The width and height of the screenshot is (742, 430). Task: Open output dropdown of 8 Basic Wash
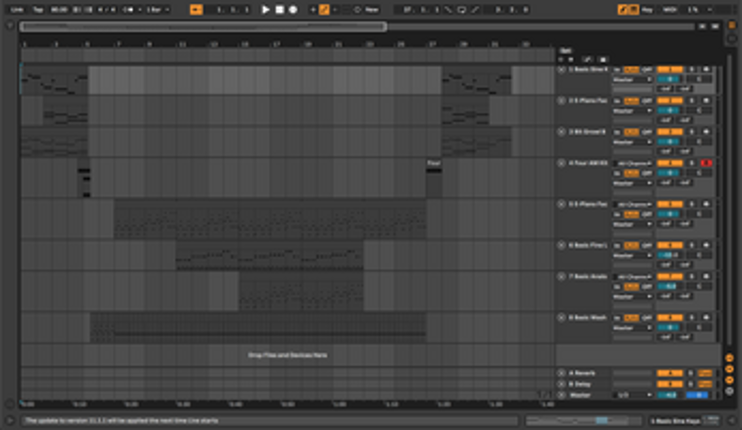633,327
